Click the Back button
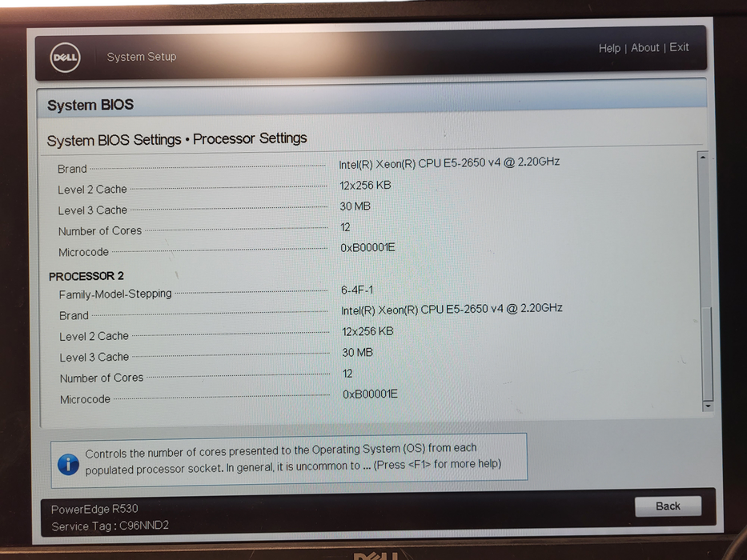 click(668, 506)
